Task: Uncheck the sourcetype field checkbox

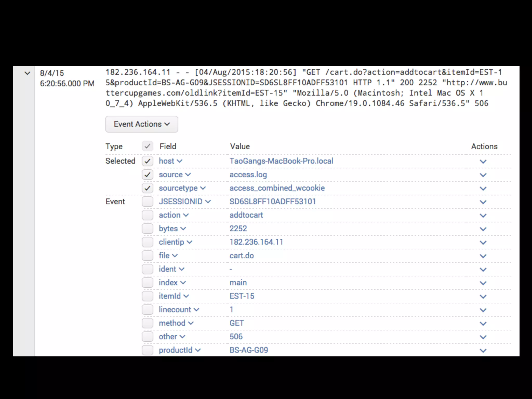Action: point(147,188)
